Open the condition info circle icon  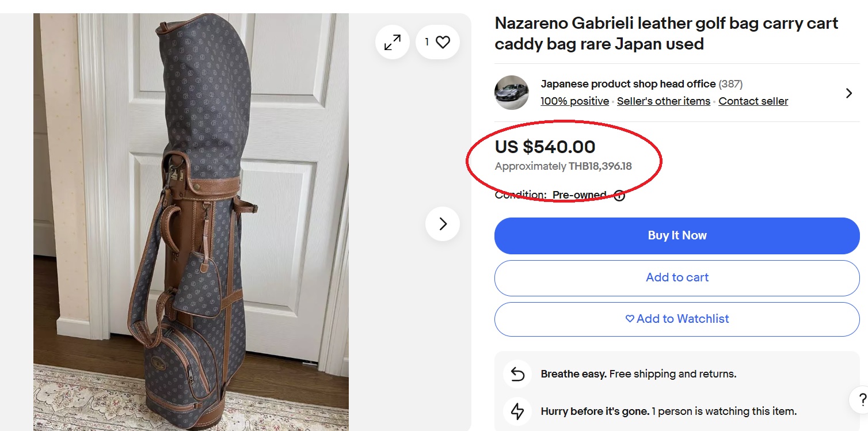click(x=619, y=195)
